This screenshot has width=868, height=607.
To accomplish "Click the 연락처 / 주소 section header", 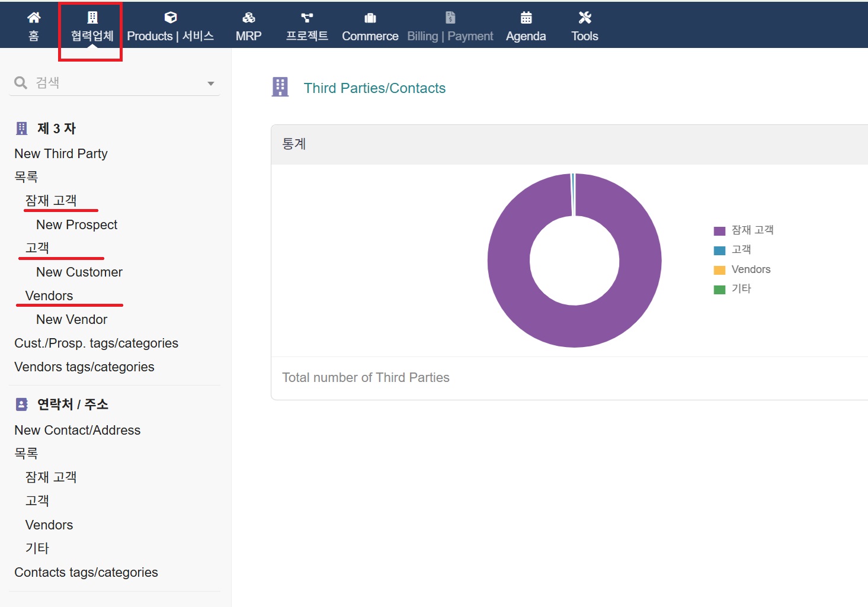I will click(x=72, y=404).
